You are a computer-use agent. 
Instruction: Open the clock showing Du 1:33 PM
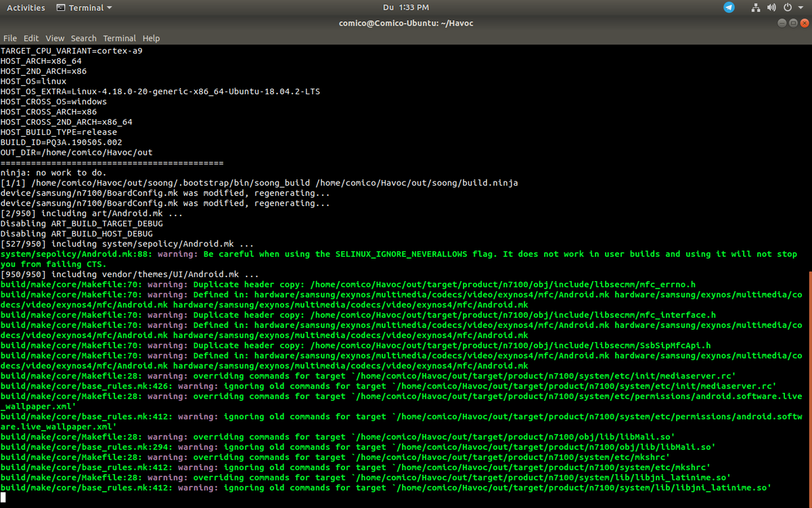[x=405, y=7]
